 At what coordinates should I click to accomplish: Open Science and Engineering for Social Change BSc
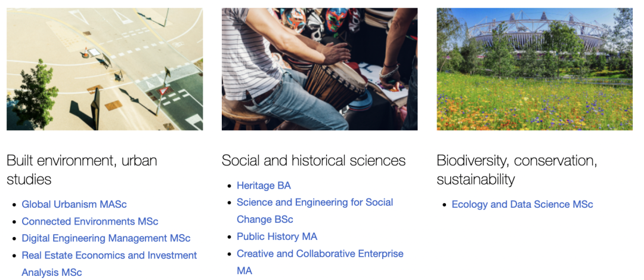[315, 211]
